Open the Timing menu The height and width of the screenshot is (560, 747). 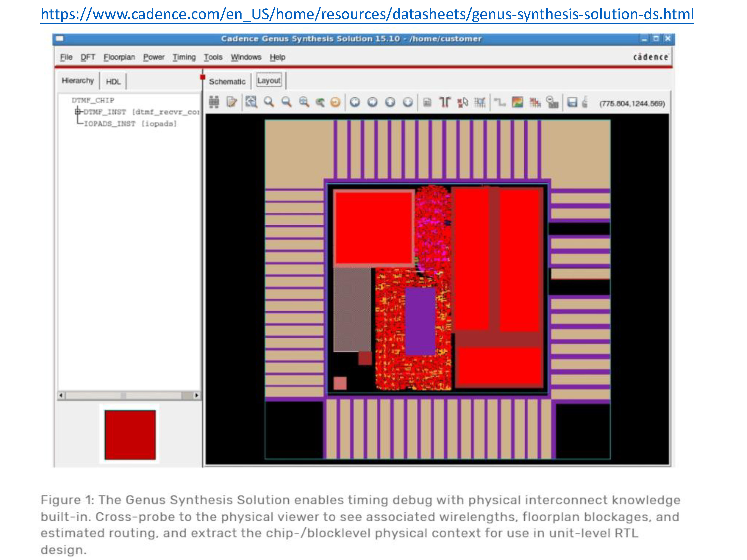click(184, 57)
